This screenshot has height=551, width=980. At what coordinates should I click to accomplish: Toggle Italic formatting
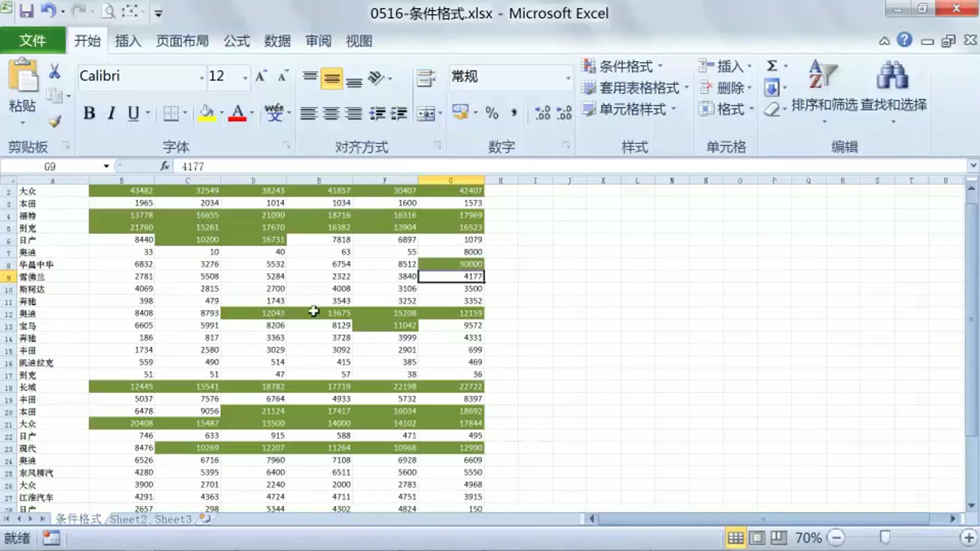coord(111,113)
